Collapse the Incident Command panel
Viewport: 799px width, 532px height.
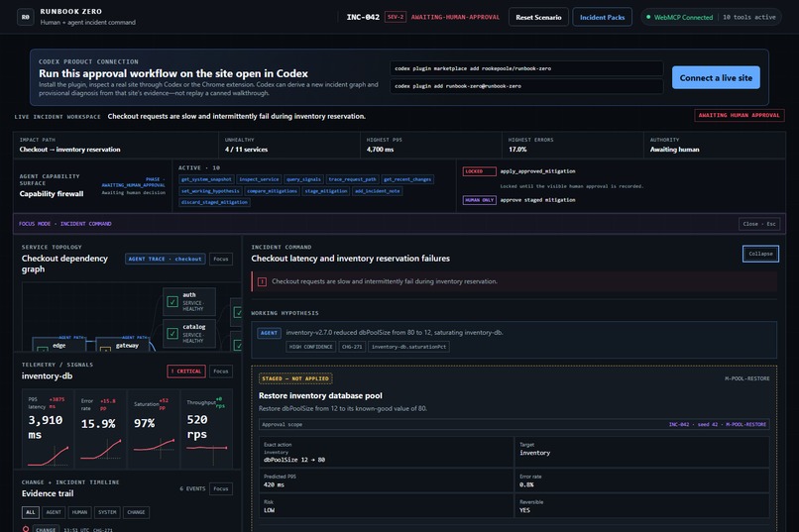pos(760,254)
